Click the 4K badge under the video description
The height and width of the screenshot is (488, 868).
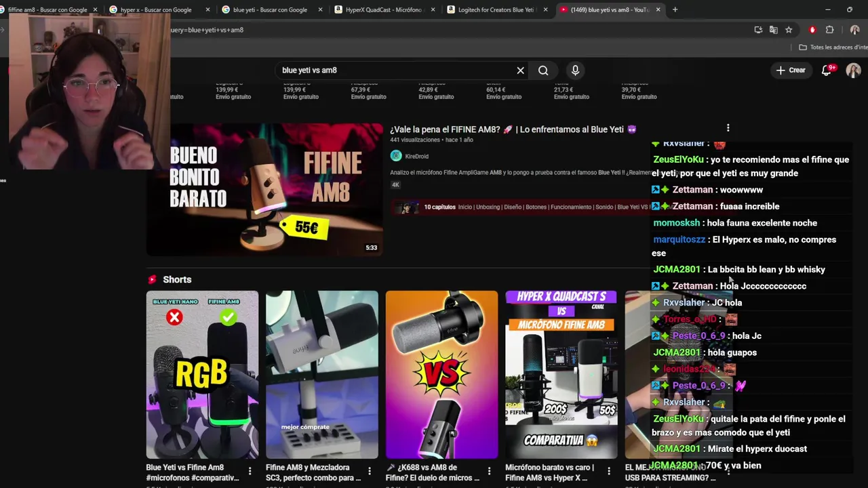tap(395, 185)
